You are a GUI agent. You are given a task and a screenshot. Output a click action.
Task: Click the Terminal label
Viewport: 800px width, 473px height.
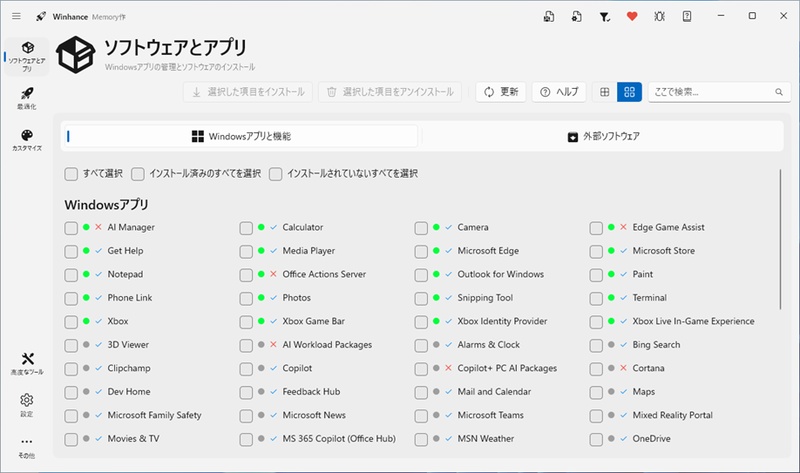click(x=649, y=297)
